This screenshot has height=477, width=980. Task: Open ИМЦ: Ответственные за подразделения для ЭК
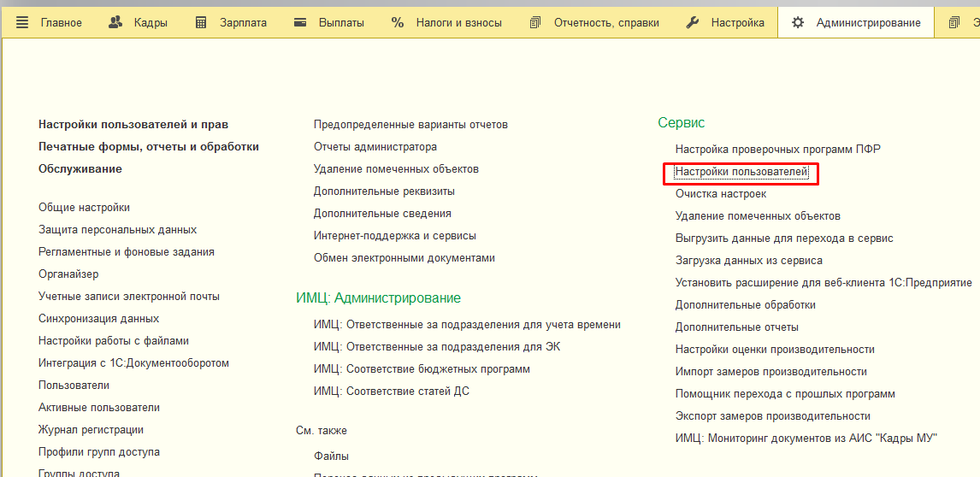click(x=437, y=346)
